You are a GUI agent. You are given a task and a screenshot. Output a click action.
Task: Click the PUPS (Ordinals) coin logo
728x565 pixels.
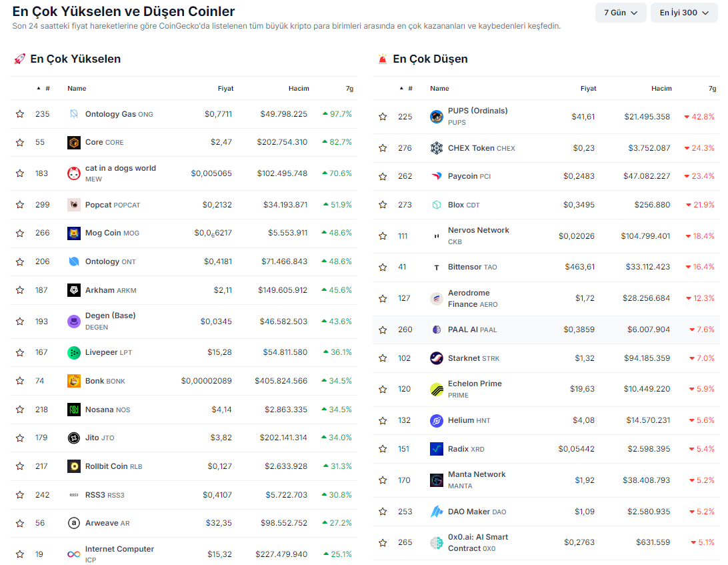coord(437,117)
